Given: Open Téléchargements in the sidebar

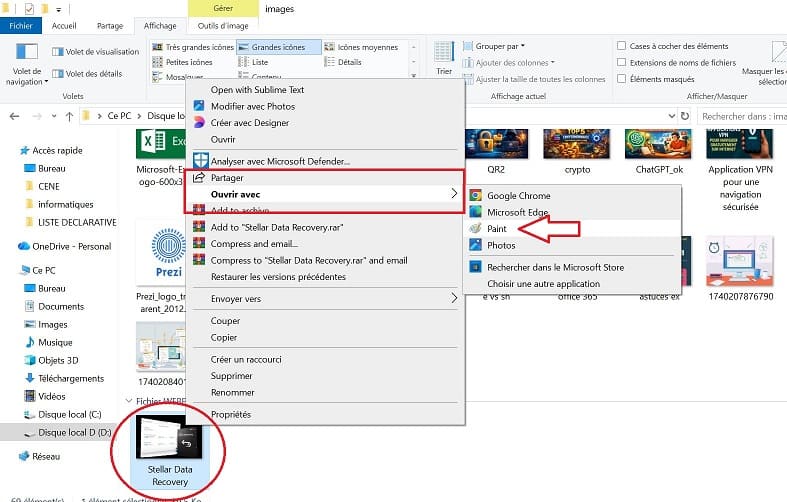Looking at the screenshot, I should point(65,379).
